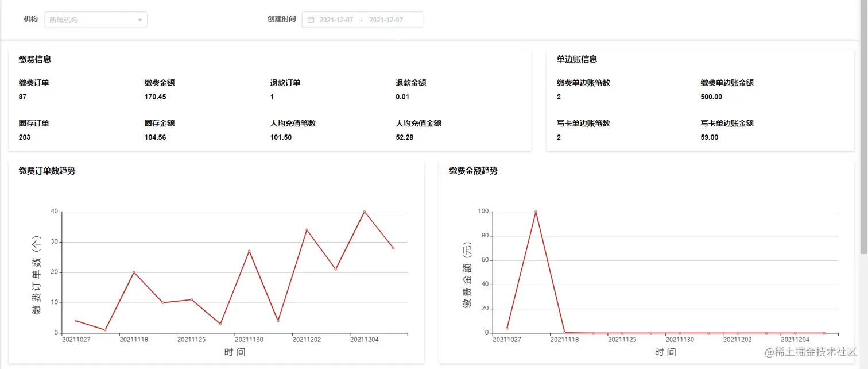
Task: Click the 缴费订单数趋势 chart title
Action: click(46, 171)
